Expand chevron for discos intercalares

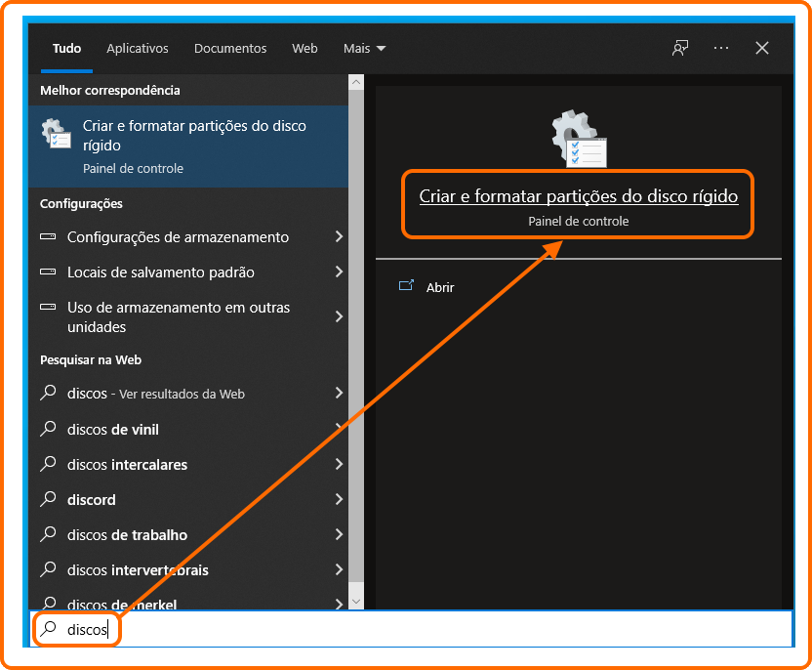(339, 464)
